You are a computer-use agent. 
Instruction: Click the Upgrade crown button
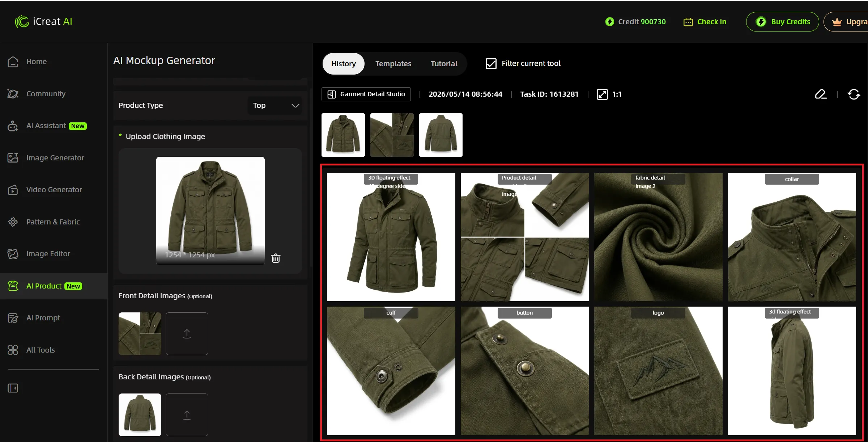click(846, 22)
